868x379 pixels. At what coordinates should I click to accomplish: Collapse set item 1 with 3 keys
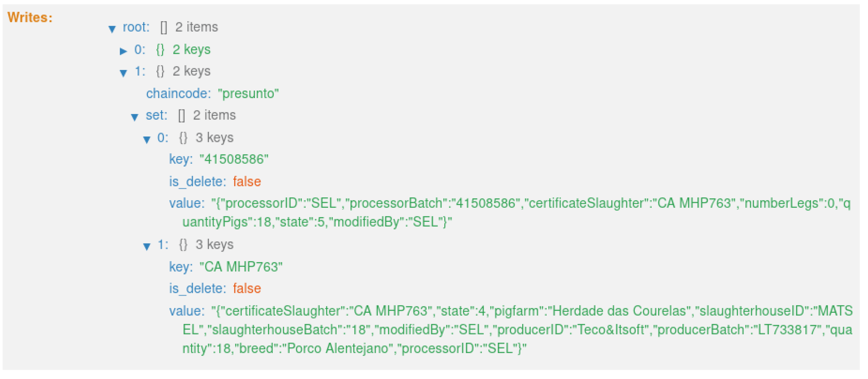pyautogui.click(x=147, y=246)
